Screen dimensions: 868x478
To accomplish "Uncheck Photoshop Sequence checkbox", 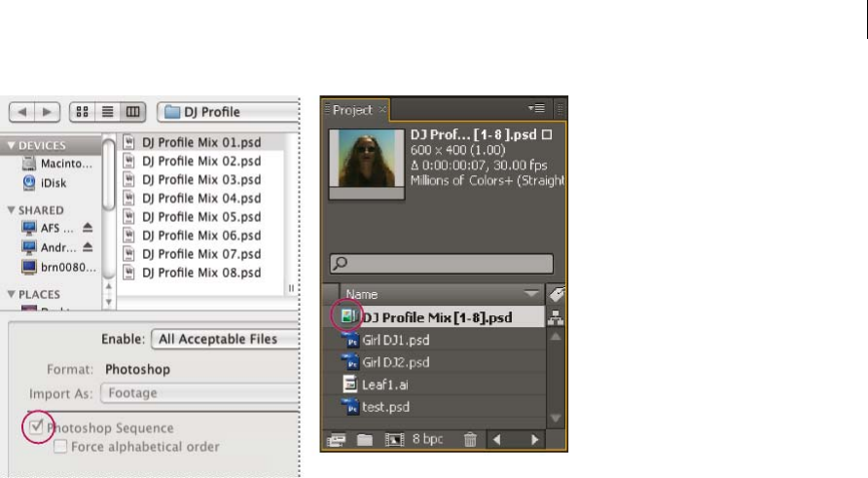I will point(37,426).
